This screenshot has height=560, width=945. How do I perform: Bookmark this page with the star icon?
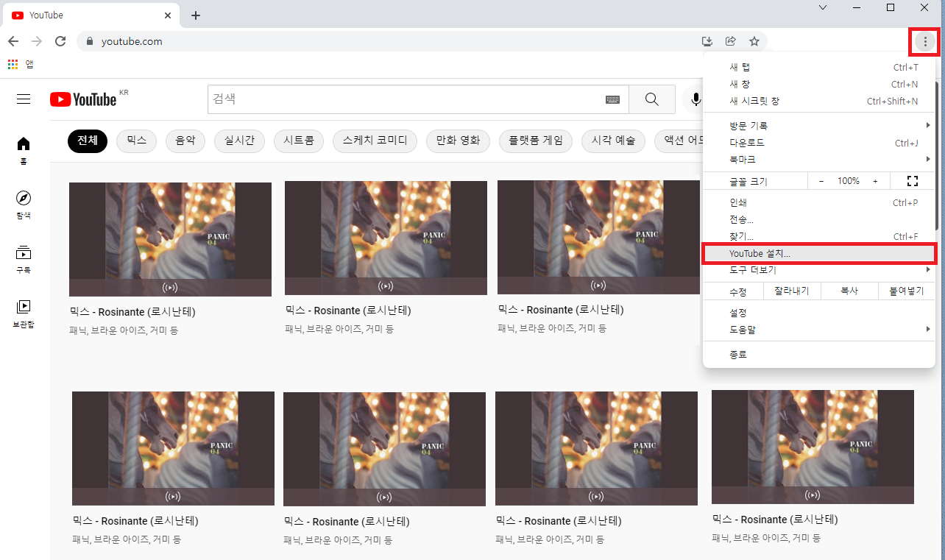754,41
